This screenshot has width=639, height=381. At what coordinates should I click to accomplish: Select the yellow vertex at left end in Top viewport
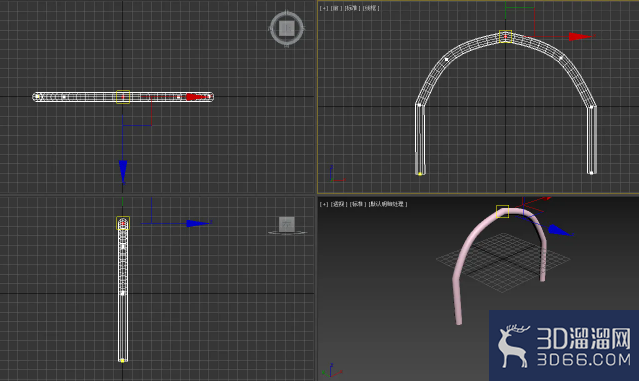[x=37, y=97]
